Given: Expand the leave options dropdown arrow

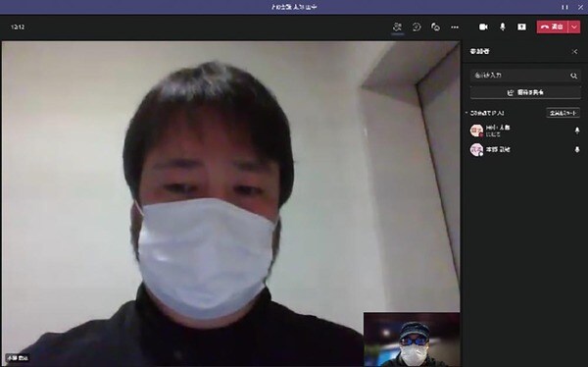Looking at the screenshot, I should click(x=574, y=27).
